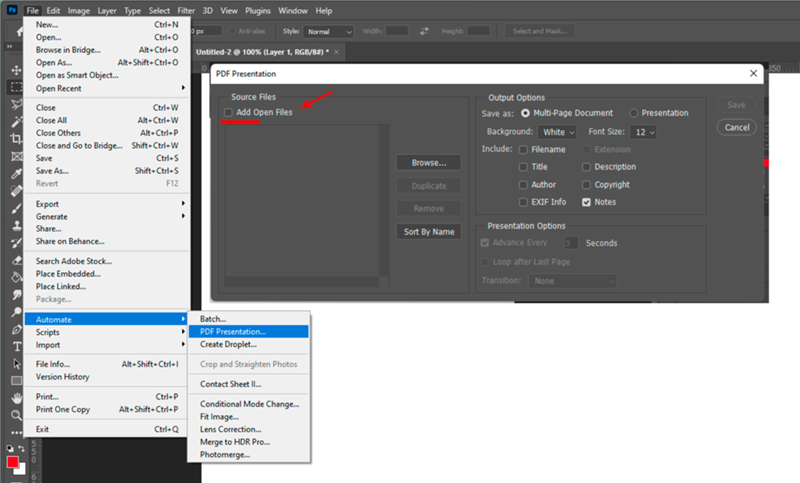Select the Presentation radio button
The image size is (800, 483).
pyautogui.click(x=633, y=113)
